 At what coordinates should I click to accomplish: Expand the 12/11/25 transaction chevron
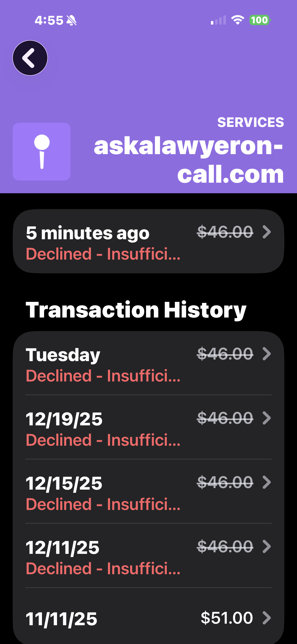267,546
